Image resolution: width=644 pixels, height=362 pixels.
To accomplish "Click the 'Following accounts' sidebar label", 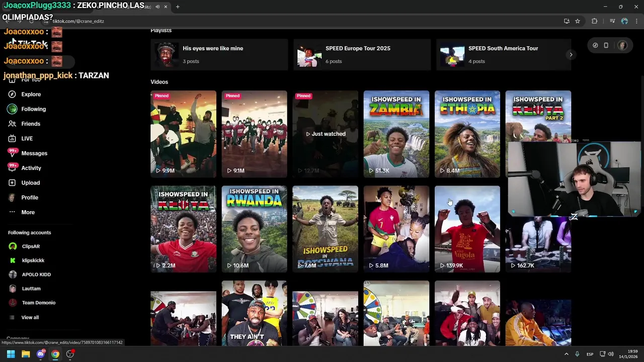I will point(29,232).
